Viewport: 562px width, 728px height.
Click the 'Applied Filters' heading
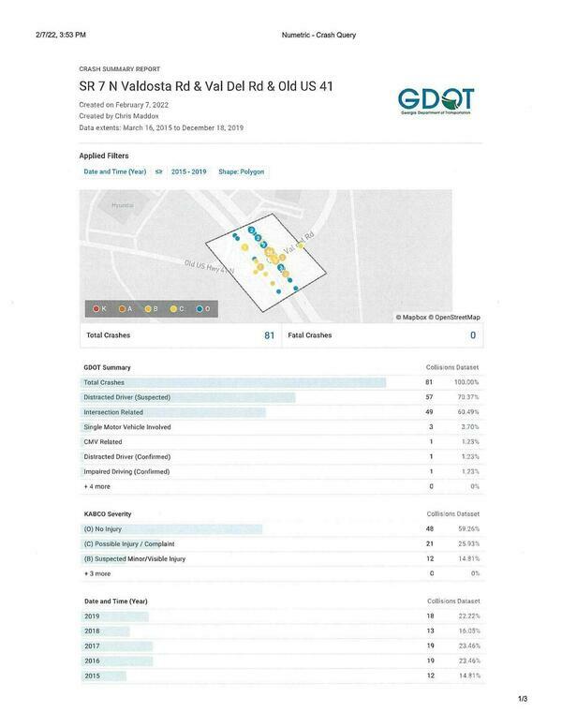pyautogui.click(x=104, y=156)
